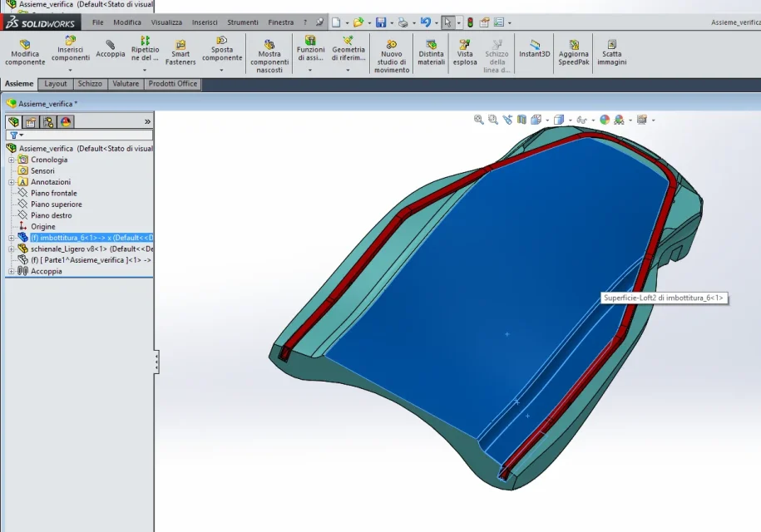Switch to the Valutare tab

pos(126,84)
